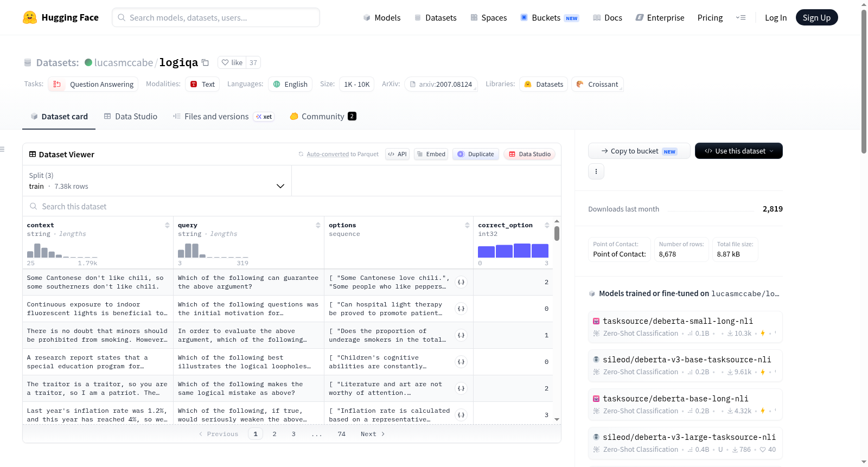Select the tallest context lengths histogram bar
The height and width of the screenshot is (467, 868).
coord(37,251)
